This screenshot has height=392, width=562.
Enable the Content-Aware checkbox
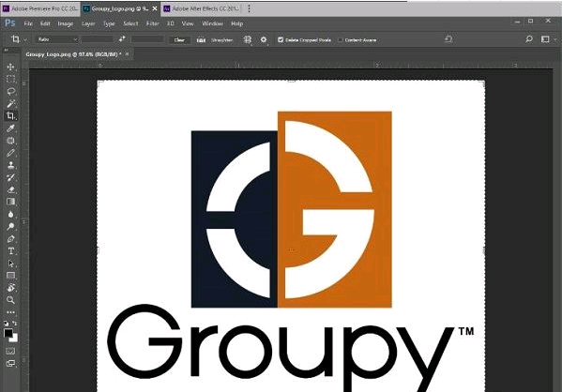pyautogui.click(x=341, y=39)
